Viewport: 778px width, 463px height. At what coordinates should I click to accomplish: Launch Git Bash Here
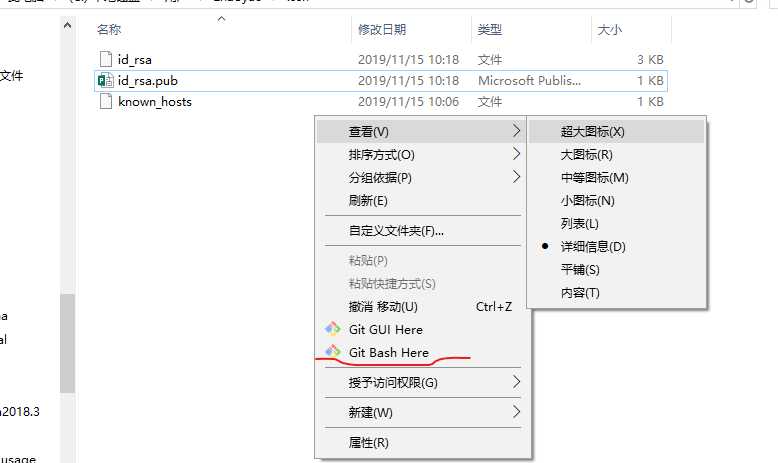[x=421, y=352]
